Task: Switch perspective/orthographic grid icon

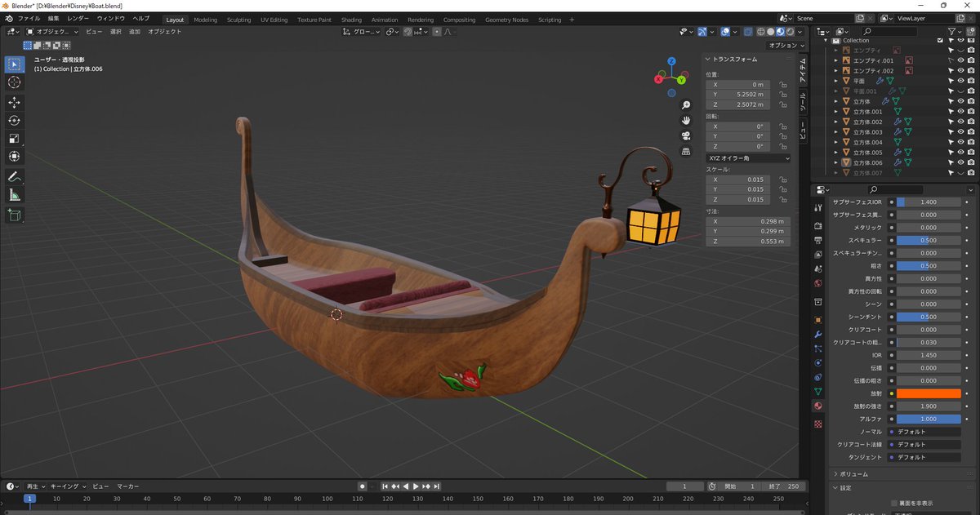Action: click(x=686, y=150)
